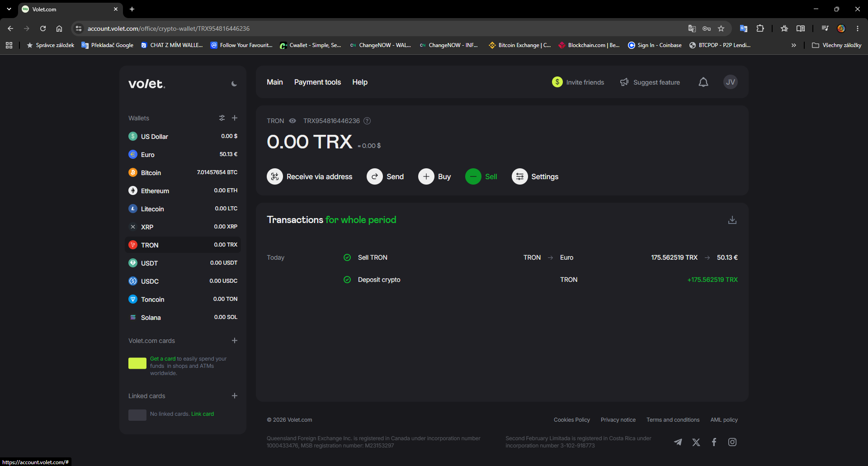868x466 pixels.
Task: Open Invite friends link
Action: [578, 82]
